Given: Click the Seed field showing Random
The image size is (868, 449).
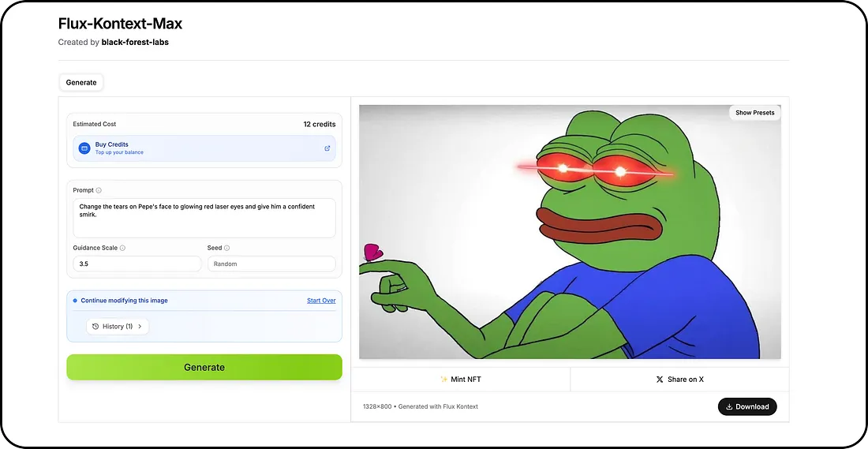Looking at the screenshot, I should [x=271, y=264].
